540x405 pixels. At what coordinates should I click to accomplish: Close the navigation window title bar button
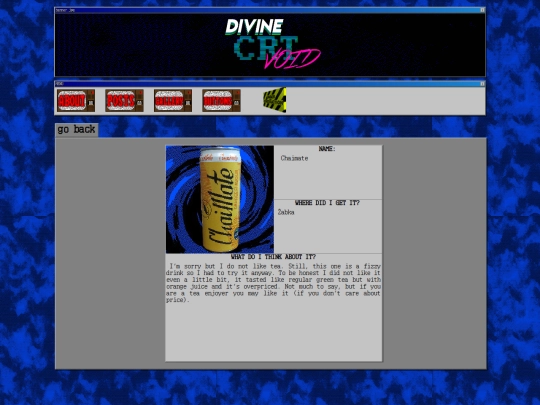(x=482, y=84)
